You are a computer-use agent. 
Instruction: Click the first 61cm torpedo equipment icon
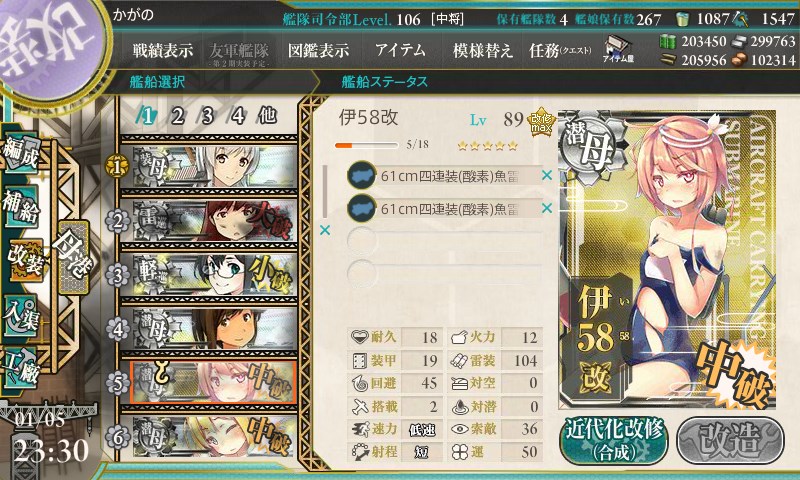point(362,175)
